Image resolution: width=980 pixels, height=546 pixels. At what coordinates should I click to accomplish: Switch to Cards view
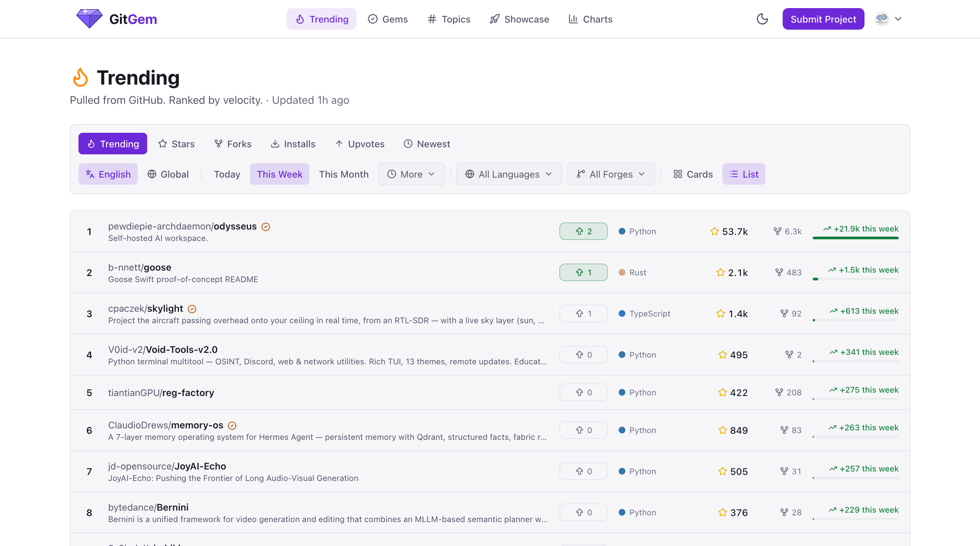(693, 174)
